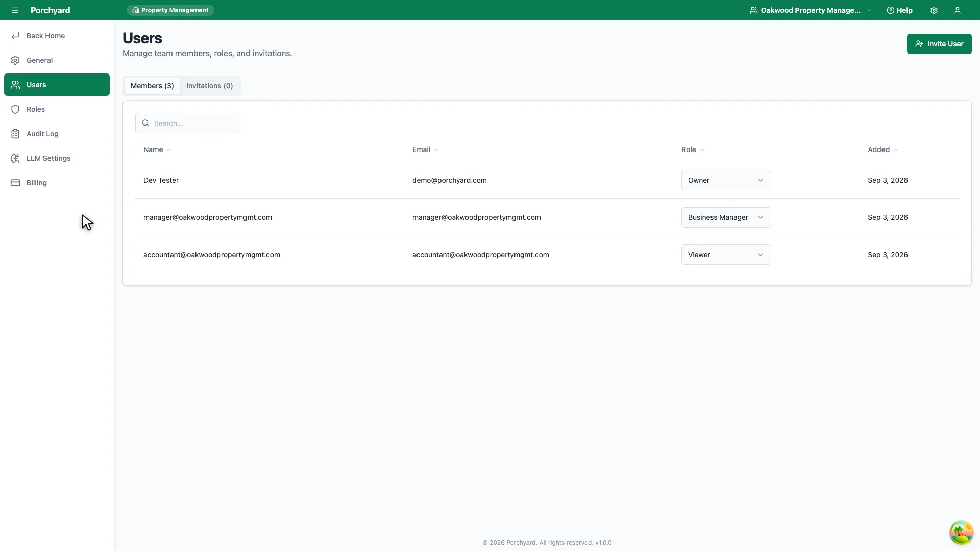Click the Property Management badge
The width and height of the screenshot is (980, 551).
[170, 10]
